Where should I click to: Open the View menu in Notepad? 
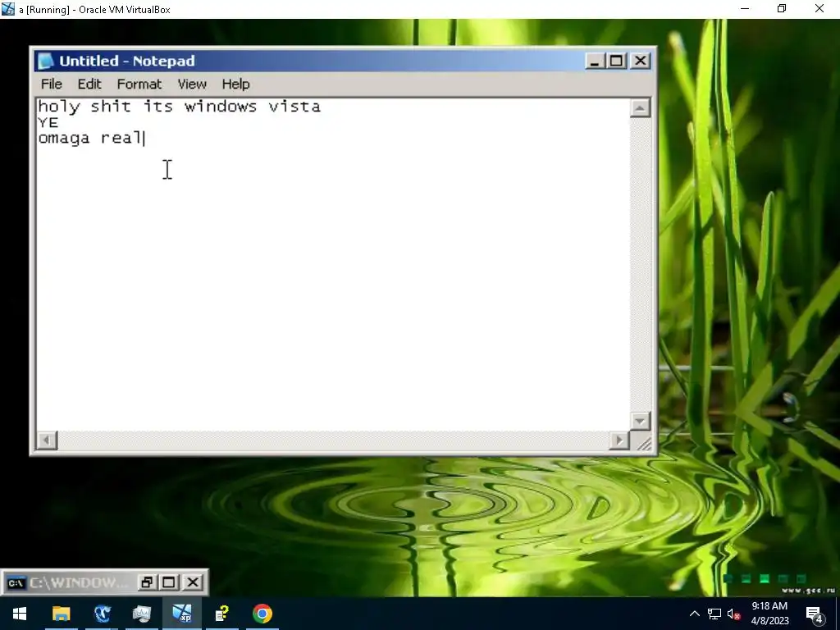coord(192,84)
